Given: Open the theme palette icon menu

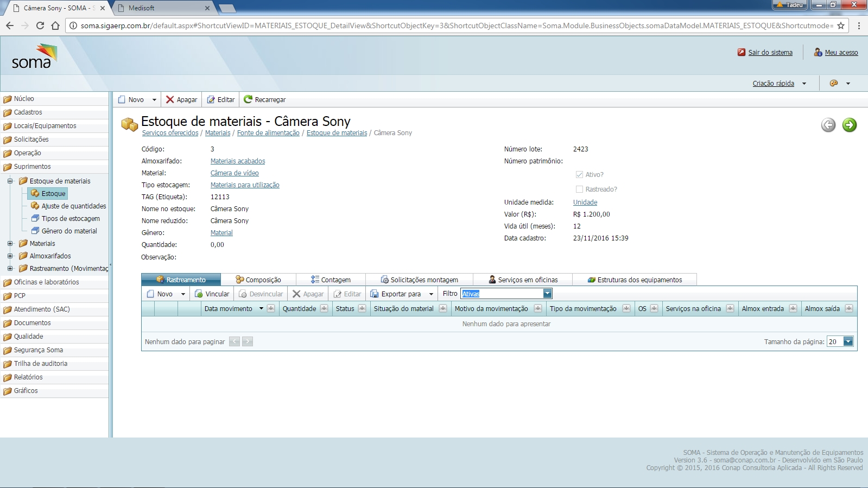Looking at the screenshot, I should click(834, 83).
